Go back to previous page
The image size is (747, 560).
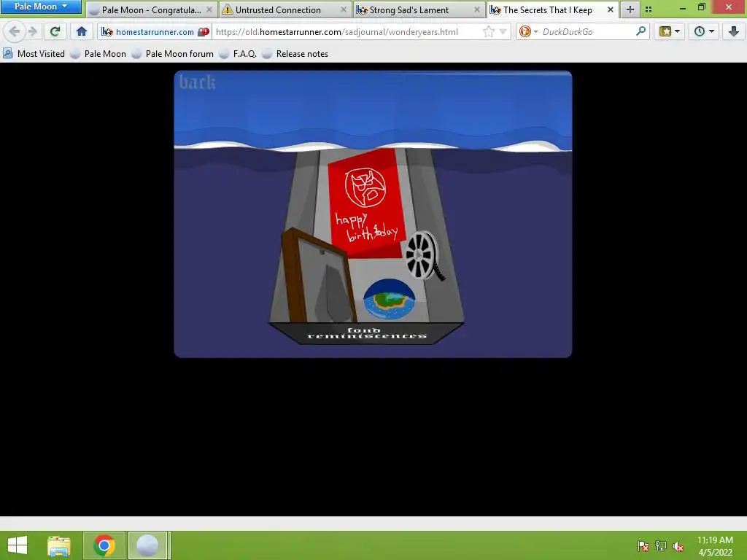[x=15, y=32]
